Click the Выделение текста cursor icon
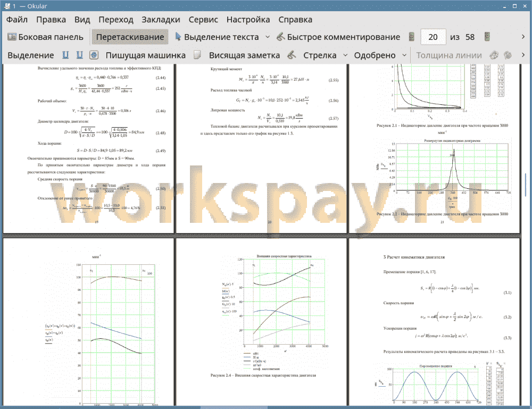Screen dimensions: 532x409 (178, 37)
